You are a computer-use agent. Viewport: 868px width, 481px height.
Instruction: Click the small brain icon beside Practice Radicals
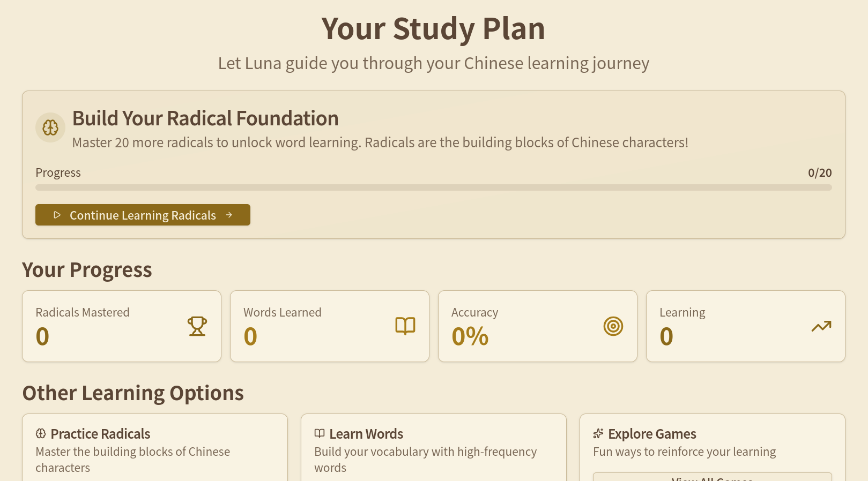click(41, 433)
